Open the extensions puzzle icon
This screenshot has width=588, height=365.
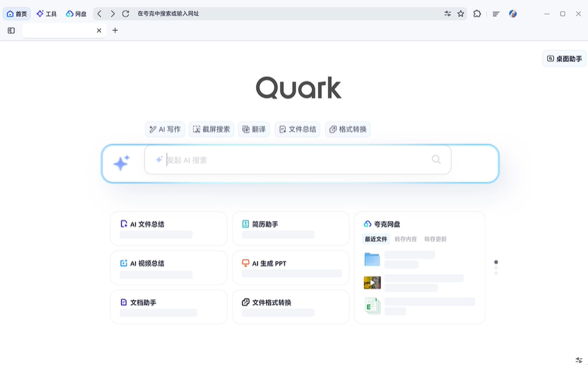477,14
